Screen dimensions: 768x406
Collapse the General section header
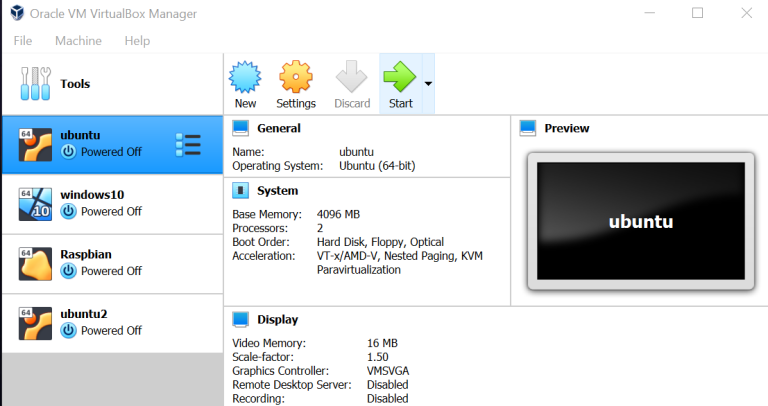click(278, 128)
